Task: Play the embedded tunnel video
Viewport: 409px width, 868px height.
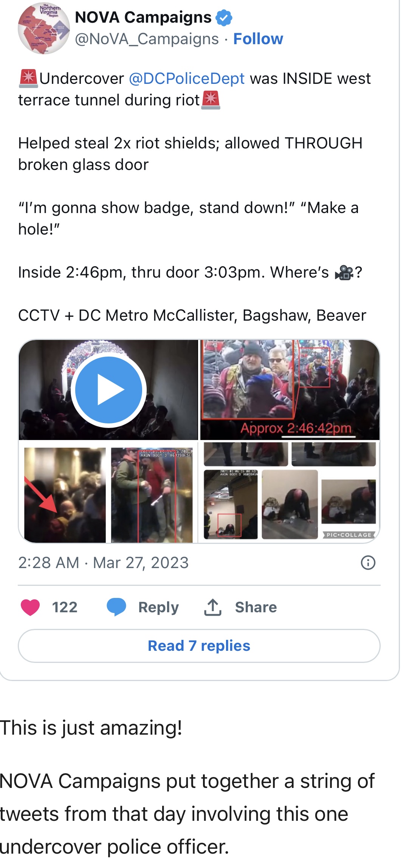Action: 109,390
